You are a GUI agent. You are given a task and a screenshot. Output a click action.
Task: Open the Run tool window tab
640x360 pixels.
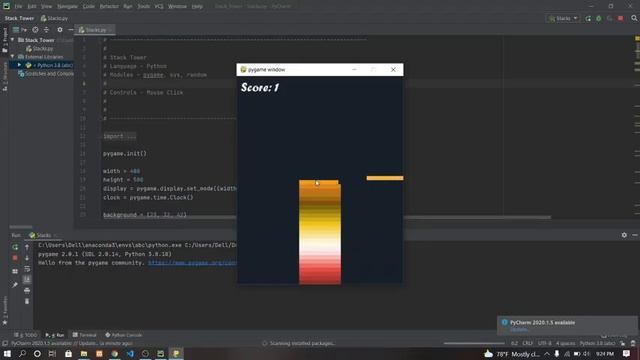tap(55, 335)
